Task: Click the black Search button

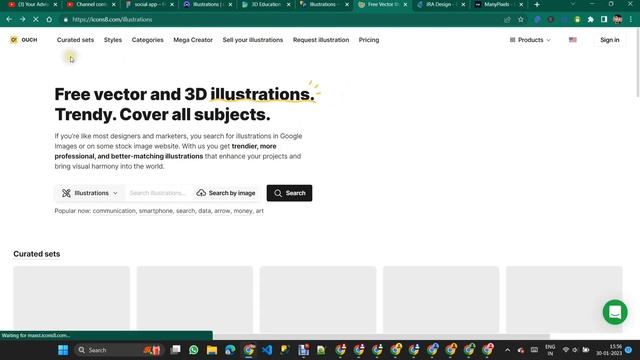Action: [x=289, y=193]
